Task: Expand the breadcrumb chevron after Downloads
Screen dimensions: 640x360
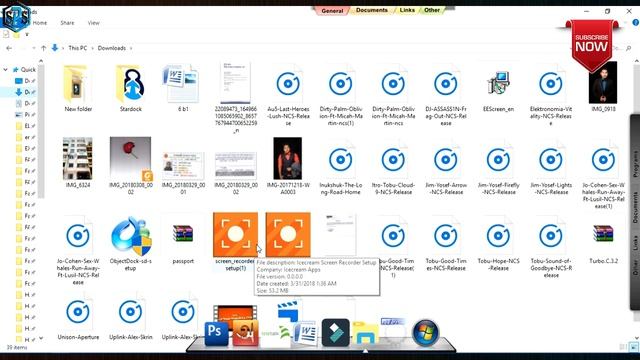Action: [131, 48]
